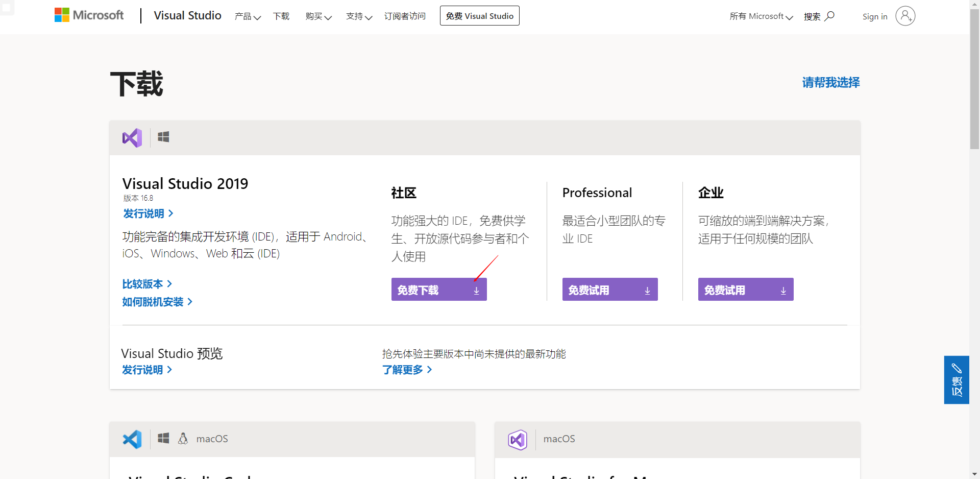Click the Visual Studio 2019 title
This screenshot has width=980, height=479.
click(x=185, y=183)
